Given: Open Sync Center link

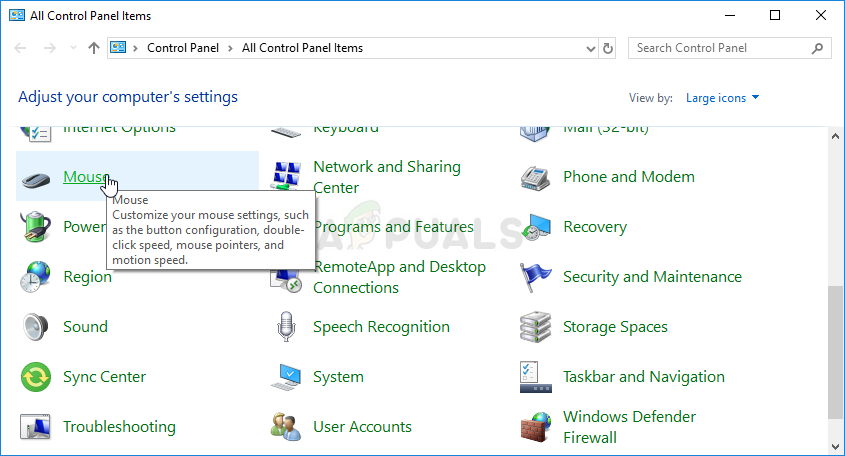Looking at the screenshot, I should (105, 377).
